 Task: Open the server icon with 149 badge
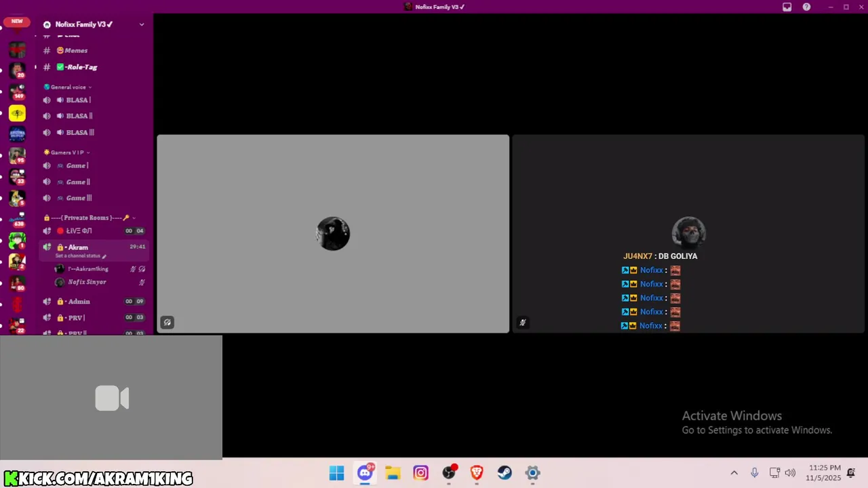(x=17, y=91)
